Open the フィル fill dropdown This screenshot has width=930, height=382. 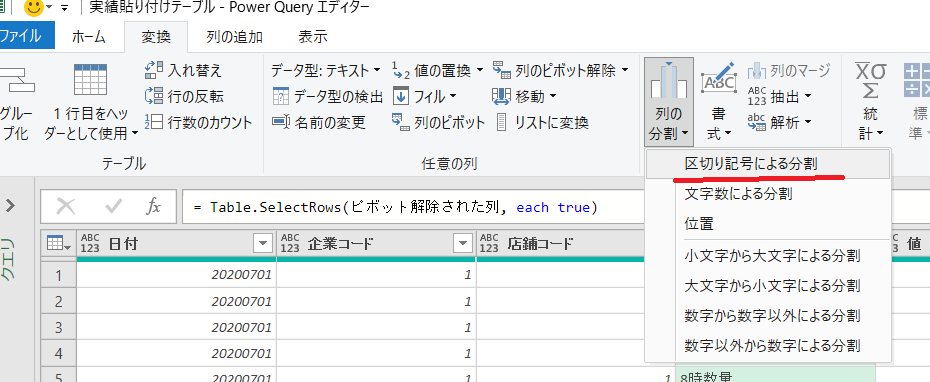pyautogui.click(x=425, y=96)
